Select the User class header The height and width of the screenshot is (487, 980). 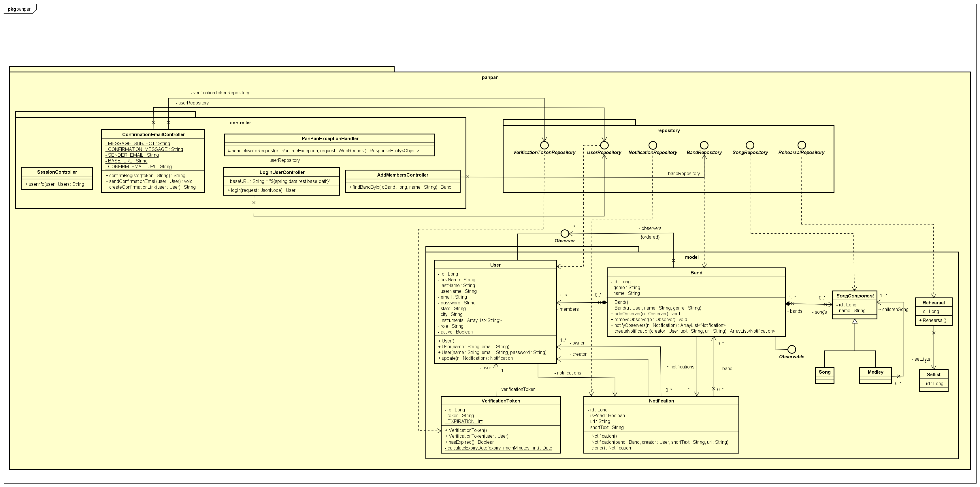point(495,265)
